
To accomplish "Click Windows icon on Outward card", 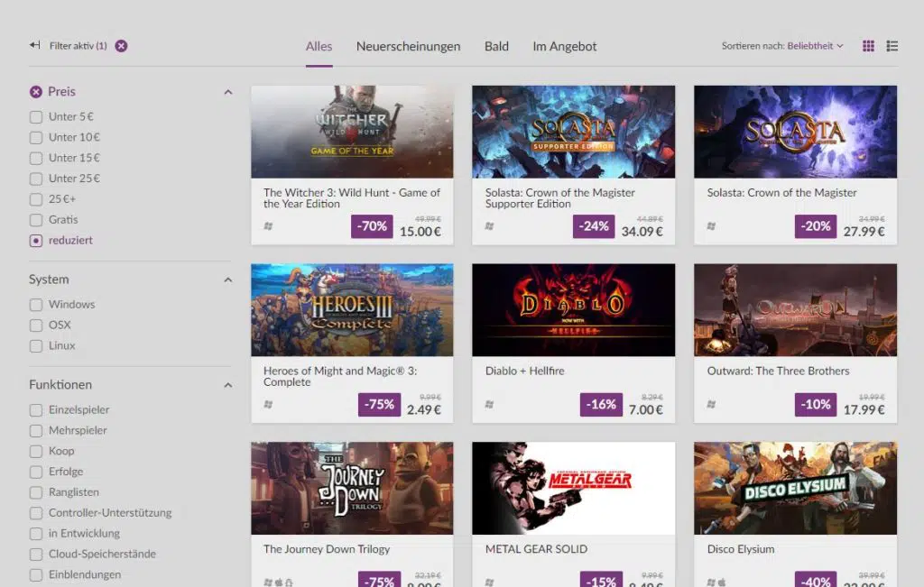I will [711, 405].
